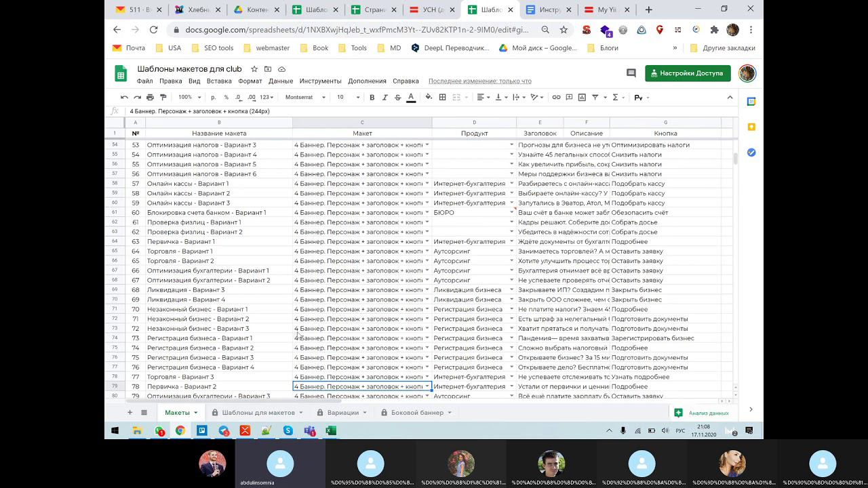Open dropdown in Макет cell of row 79
The image size is (868, 488).
(427, 386)
